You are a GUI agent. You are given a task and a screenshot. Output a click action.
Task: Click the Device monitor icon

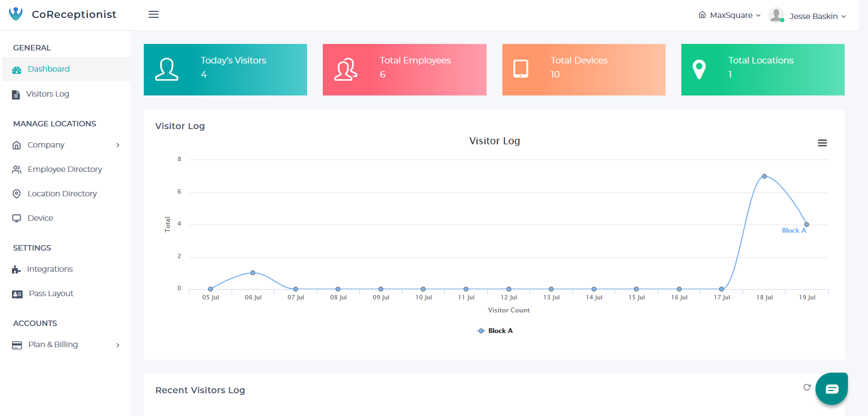pyautogui.click(x=16, y=219)
